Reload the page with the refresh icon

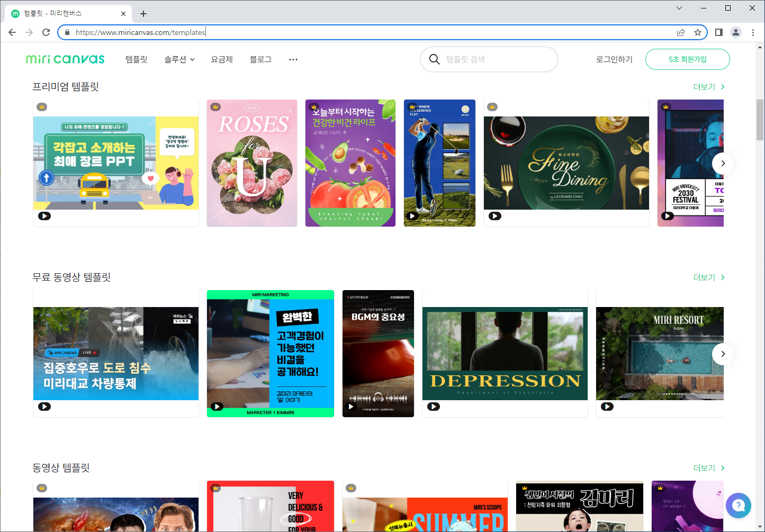(x=46, y=32)
